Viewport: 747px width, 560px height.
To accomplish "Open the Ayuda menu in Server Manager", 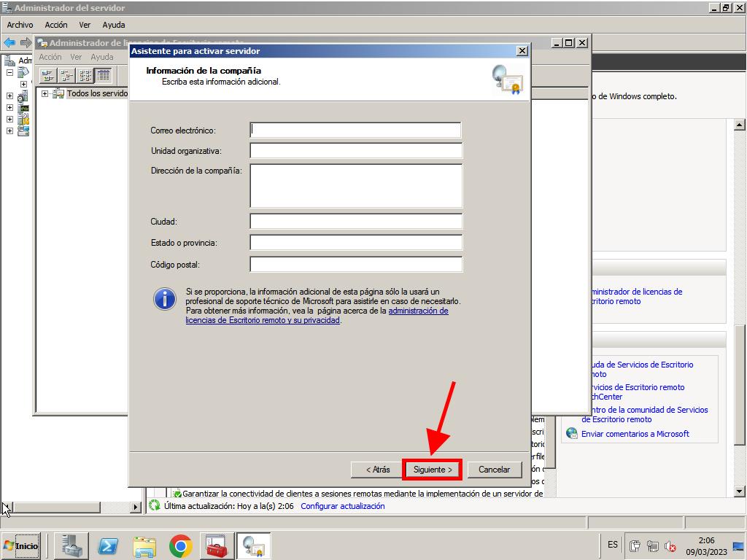I will point(113,25).
